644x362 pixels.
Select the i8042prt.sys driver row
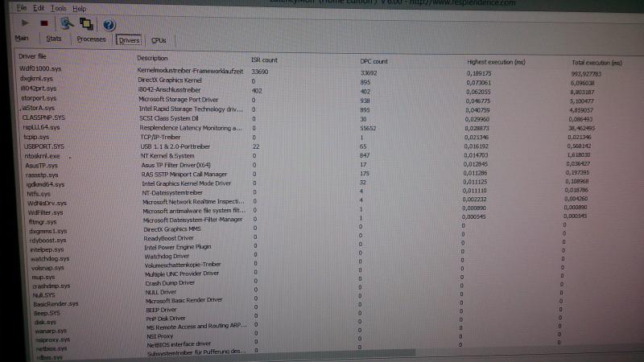(x=39, y=88)
